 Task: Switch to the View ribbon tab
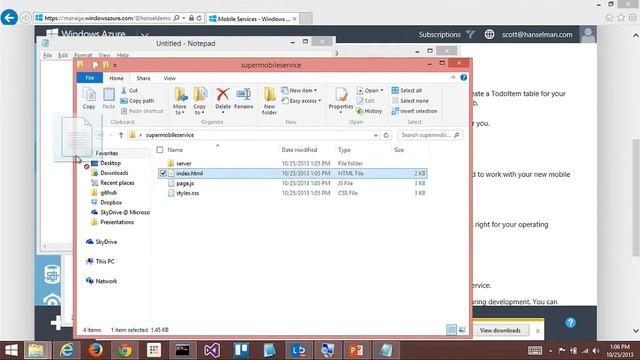(x=169, y=78)
